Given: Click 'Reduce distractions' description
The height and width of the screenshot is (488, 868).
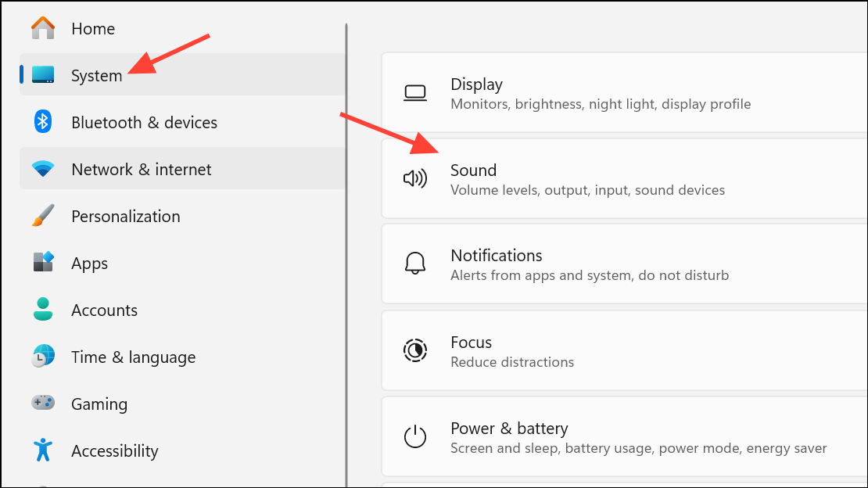Looking at the screenshot, I should 512,362.
